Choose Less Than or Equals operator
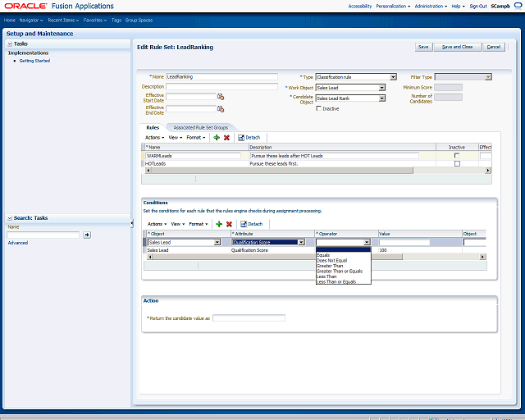 [344, 281]
